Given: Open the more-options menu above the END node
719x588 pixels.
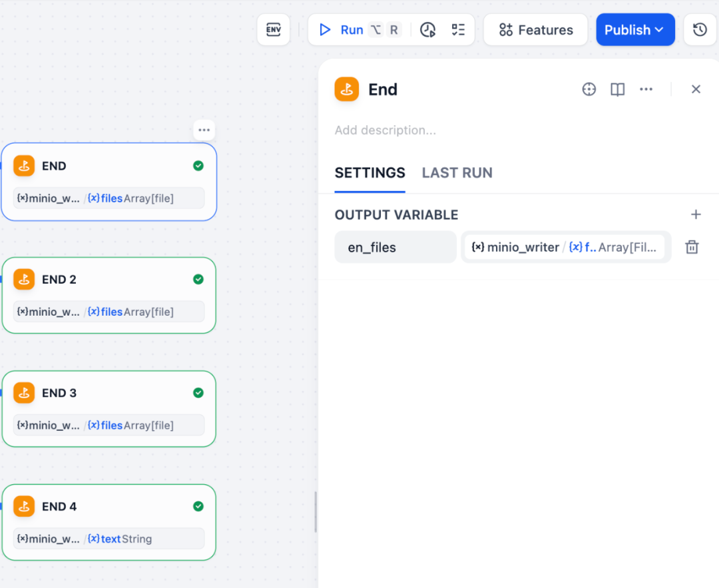Looking at the screenshot, I should 204,130.
